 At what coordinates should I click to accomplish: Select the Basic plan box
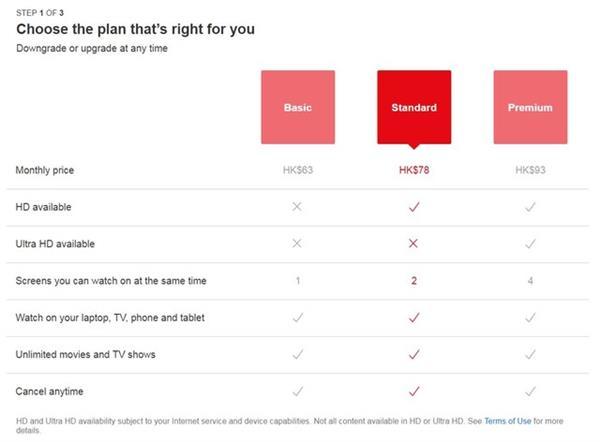[x=297, y=107]
